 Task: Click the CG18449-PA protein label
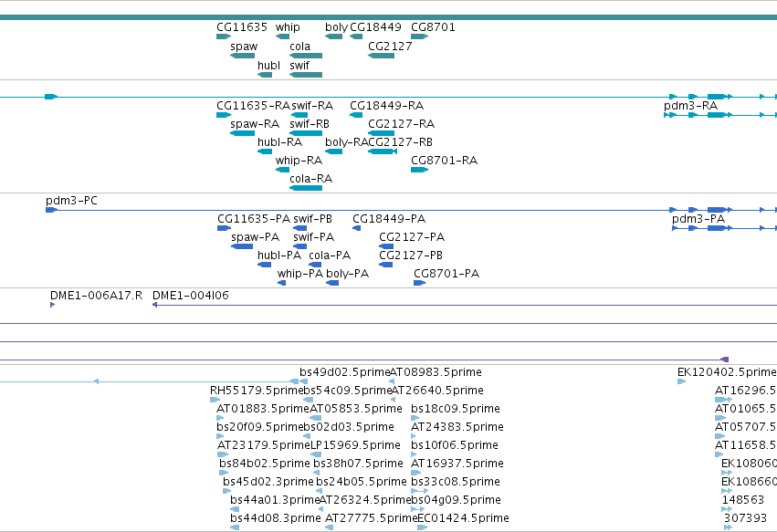(x=389, y=219)
